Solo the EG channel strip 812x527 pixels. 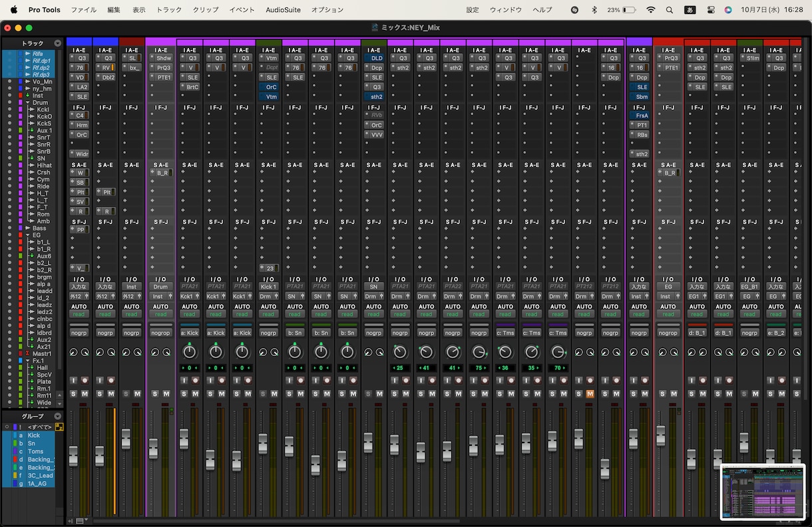coord(662,394)
